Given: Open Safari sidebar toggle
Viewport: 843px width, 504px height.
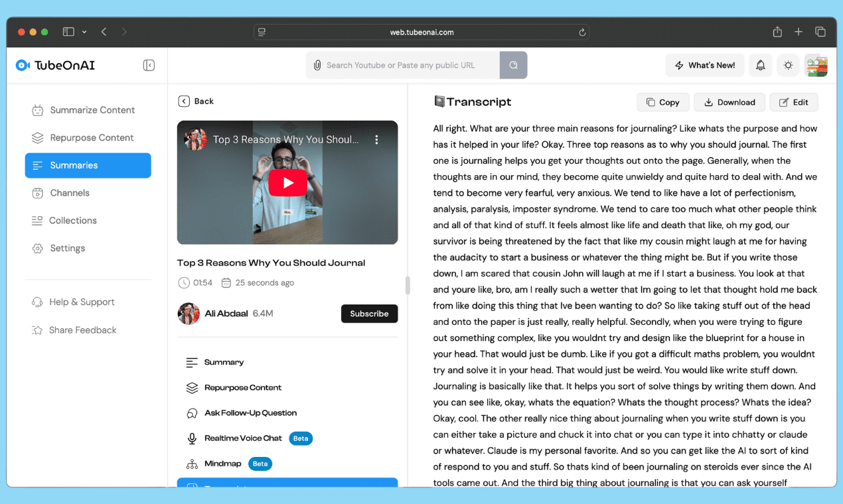Looking at the screenshot, I should coord(68,32).
